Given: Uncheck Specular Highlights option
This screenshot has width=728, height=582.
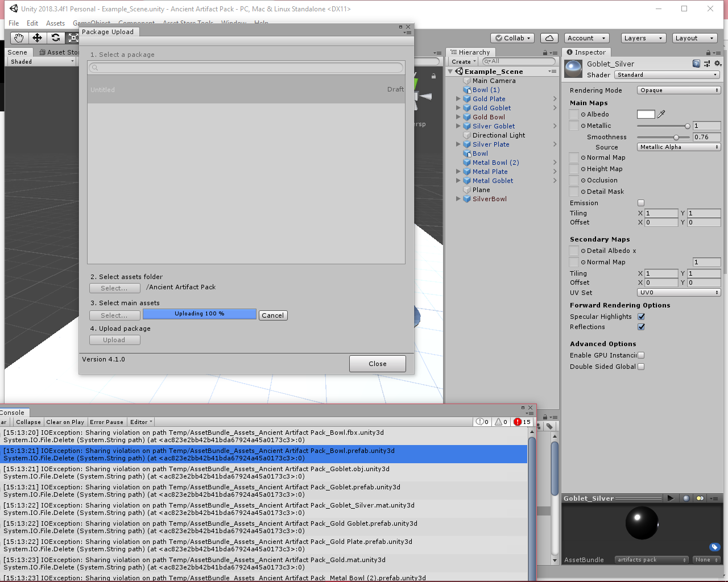Looking at the screenshot, I should [x=642, y=317].
